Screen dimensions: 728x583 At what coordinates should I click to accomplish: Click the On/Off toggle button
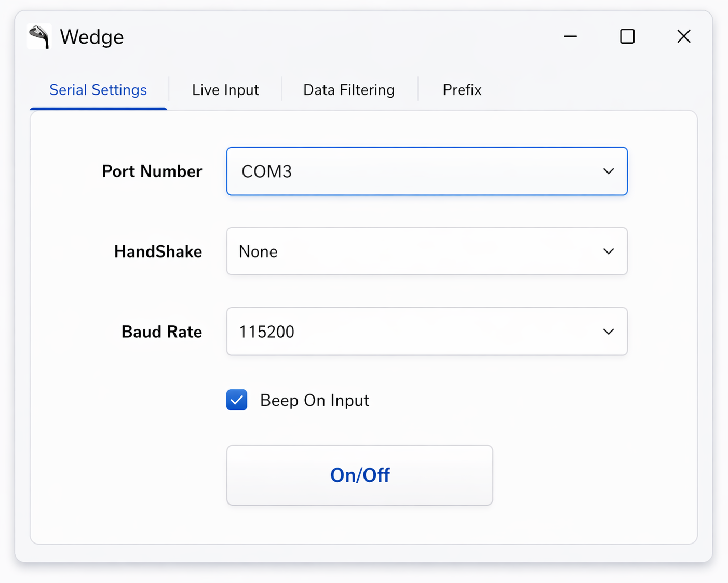click(360, 474)
